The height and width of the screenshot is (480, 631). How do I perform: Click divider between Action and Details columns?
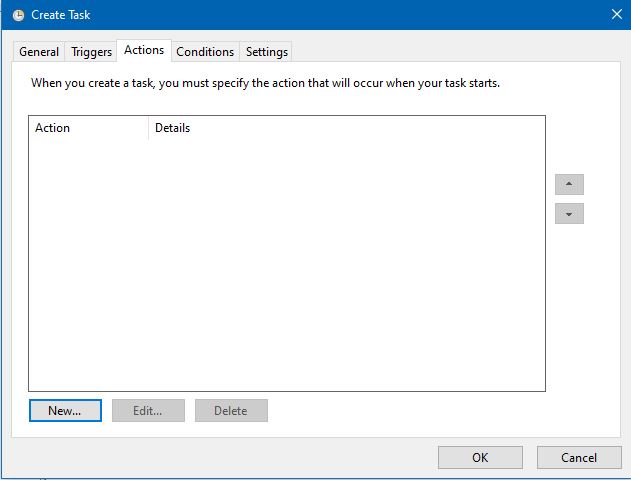click(x=148, y=128)
